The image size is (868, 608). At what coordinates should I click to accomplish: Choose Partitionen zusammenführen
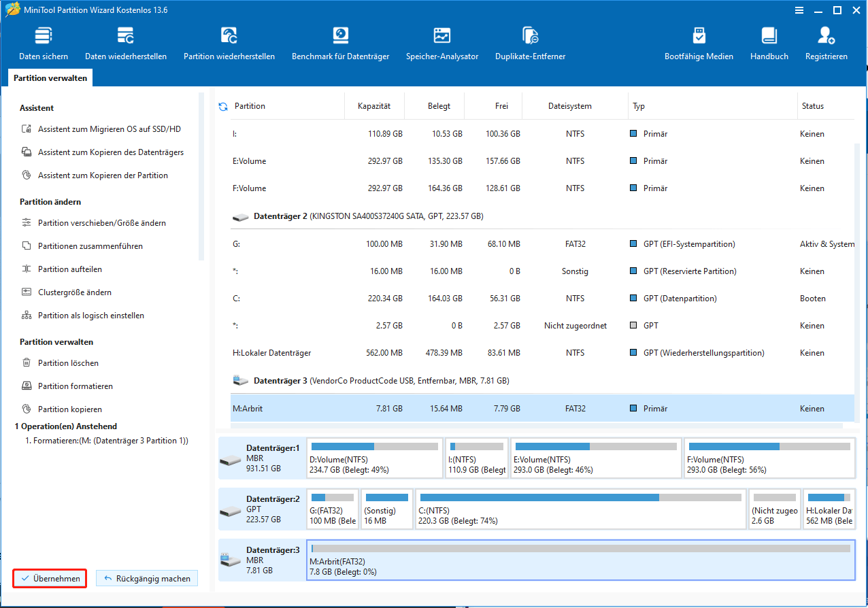(x=82, y=246)
